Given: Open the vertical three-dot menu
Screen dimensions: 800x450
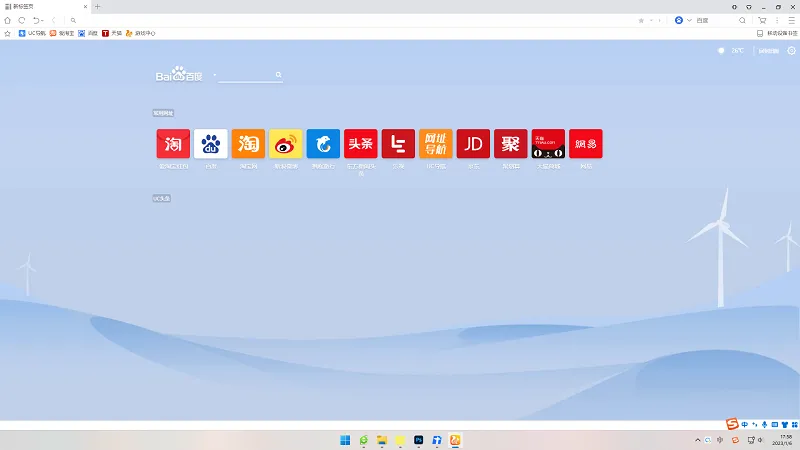Looking at the screenshot, I should pos(777,20).
